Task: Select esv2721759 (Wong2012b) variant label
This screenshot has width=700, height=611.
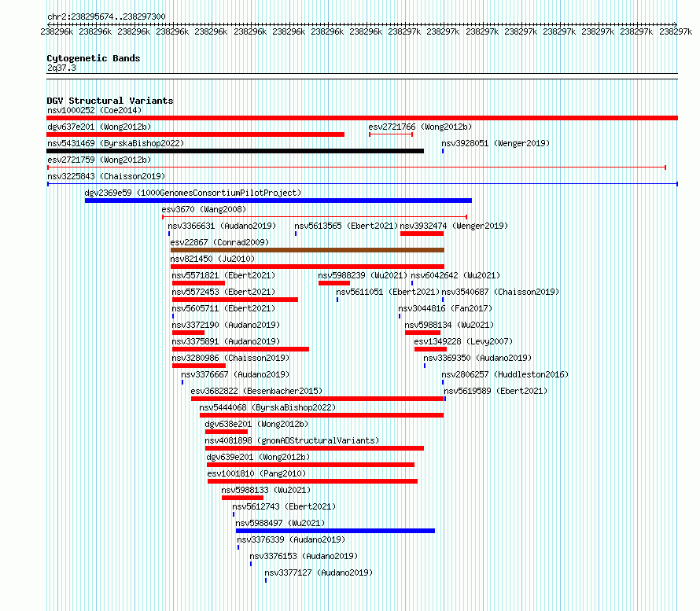Action: tap(99, 160)
